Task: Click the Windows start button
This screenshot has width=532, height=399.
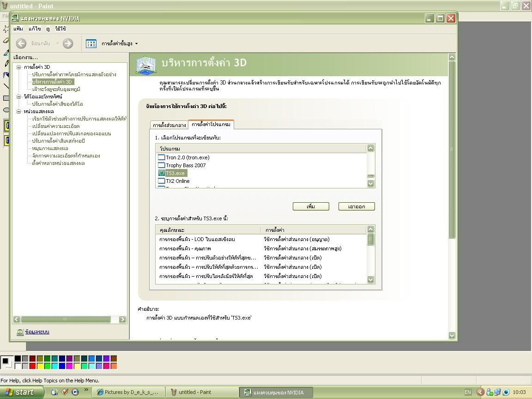Action: [21, 392]
